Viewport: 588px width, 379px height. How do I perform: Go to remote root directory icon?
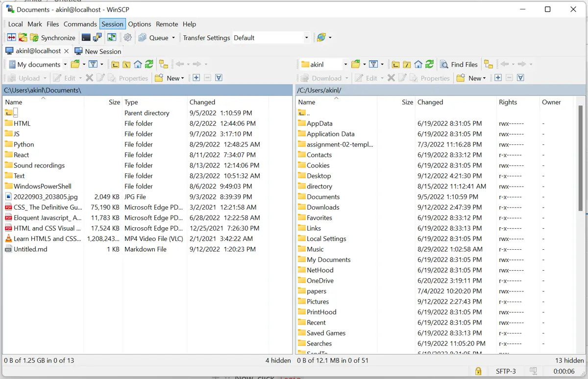407,64
